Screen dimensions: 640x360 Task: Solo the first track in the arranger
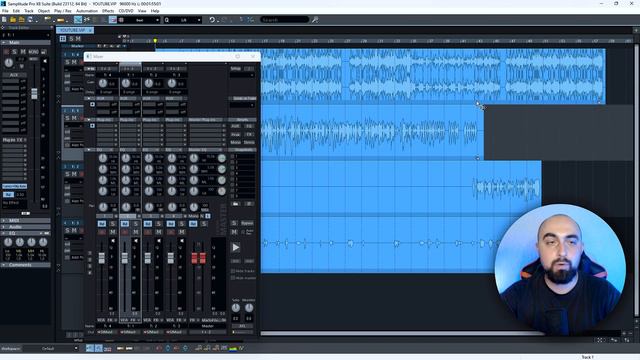click(68, 62)
